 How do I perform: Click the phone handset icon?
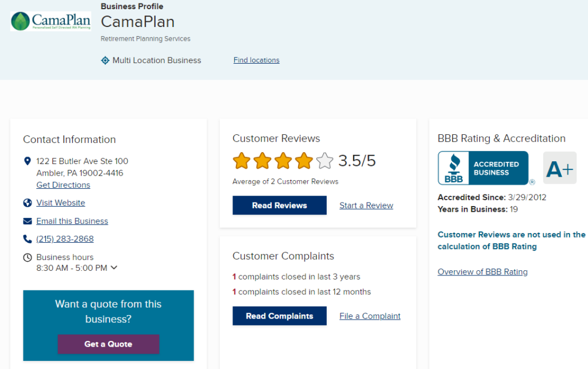[28, 239]
